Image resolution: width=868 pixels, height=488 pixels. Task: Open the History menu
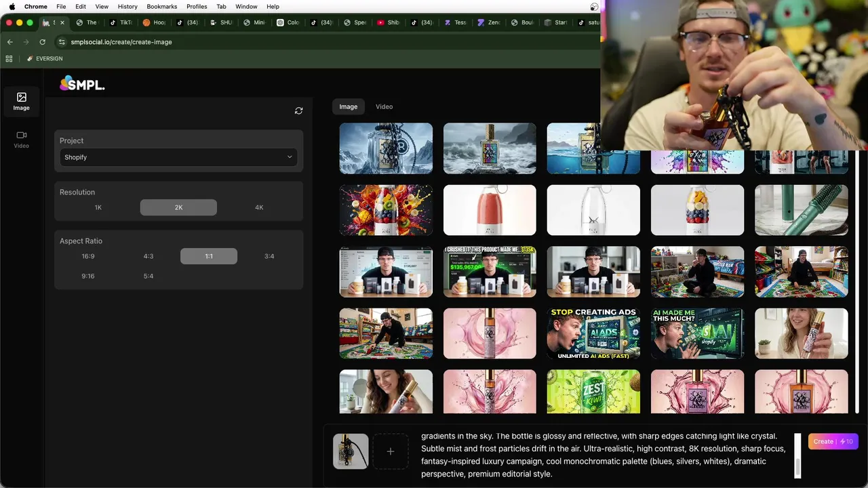click(x=127, y=6)
